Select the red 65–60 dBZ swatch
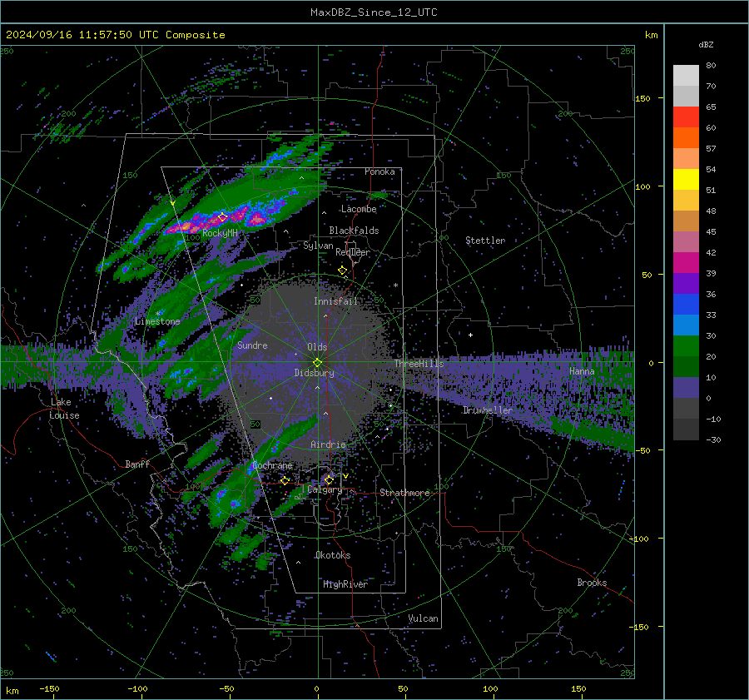This screenshot has width=749, height=700. point(686,117)
